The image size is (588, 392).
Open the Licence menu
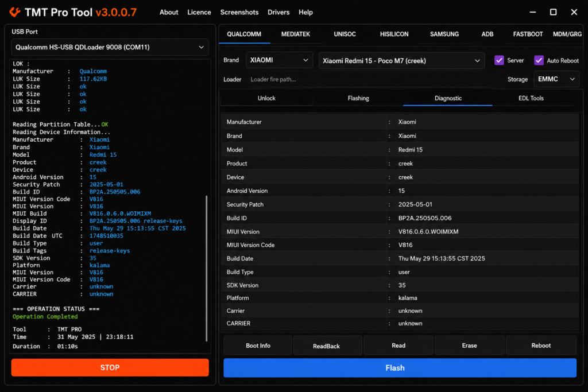pyautogui.click(x=199, y=13)
